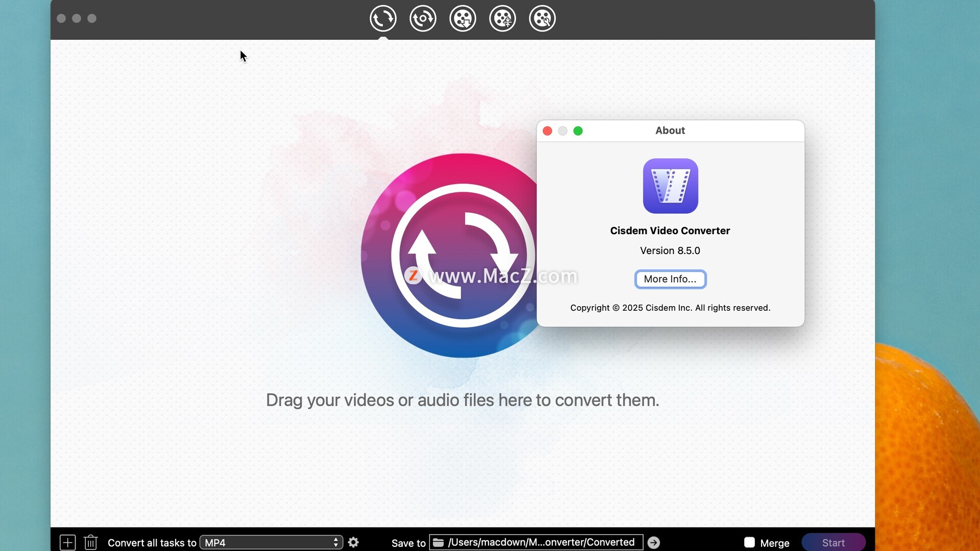
Task: Click 'Drag your videos or audio files' text
Action: click(x=462, y=400)
